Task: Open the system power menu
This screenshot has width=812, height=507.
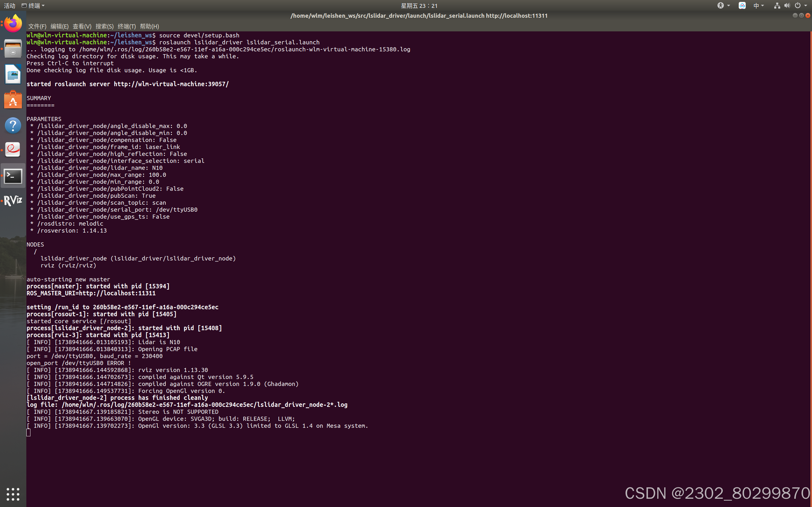Action: pos(800,6)
